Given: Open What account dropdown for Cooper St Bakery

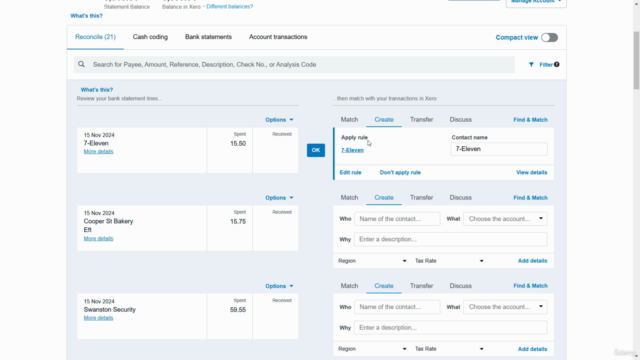Looking at the screenshot, I should tap(505, 219).
